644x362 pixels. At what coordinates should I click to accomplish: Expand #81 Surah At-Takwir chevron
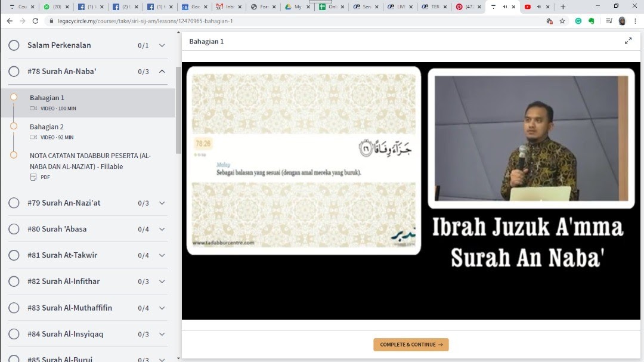tap(162, 255)
